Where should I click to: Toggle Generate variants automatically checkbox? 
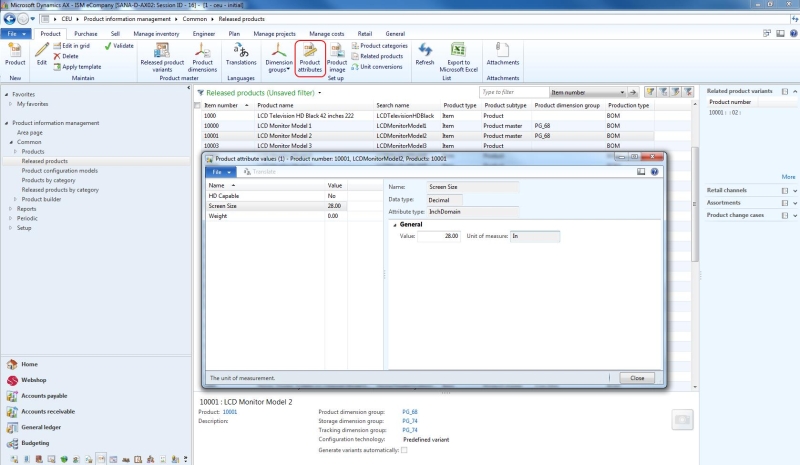(x=404, y=450)
